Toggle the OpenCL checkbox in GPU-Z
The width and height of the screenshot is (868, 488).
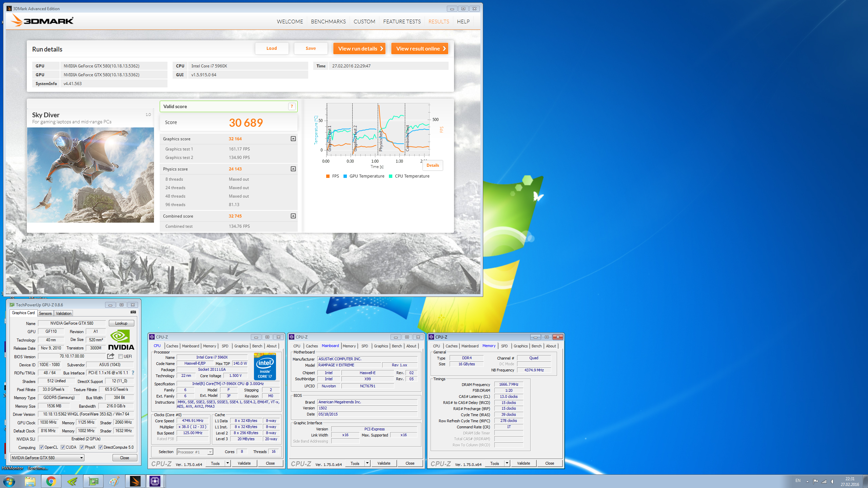click(x=41, y=447)
